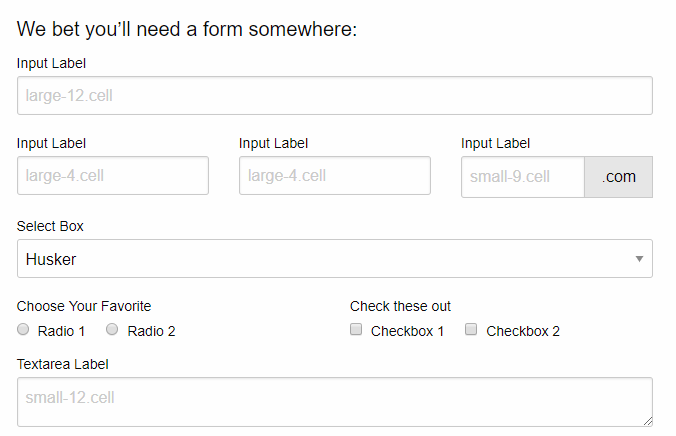Focus the small-9.cell input field

pos(522,177)
